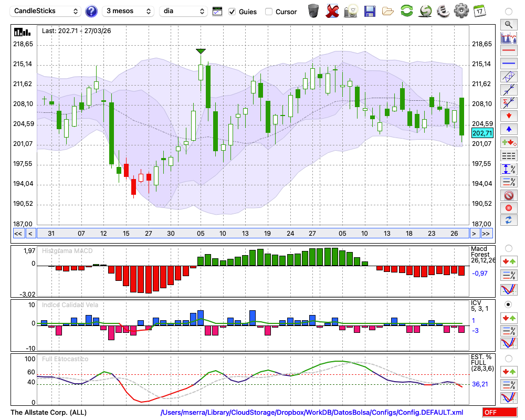Select the radio button beside the top toolbar
The width and height of the screenshot is (525, 420).
point(509,12)
